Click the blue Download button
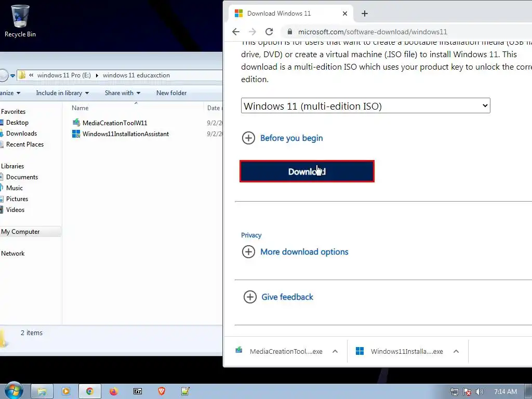Viewport: 532px width, 399px height. tap(307, 171)
